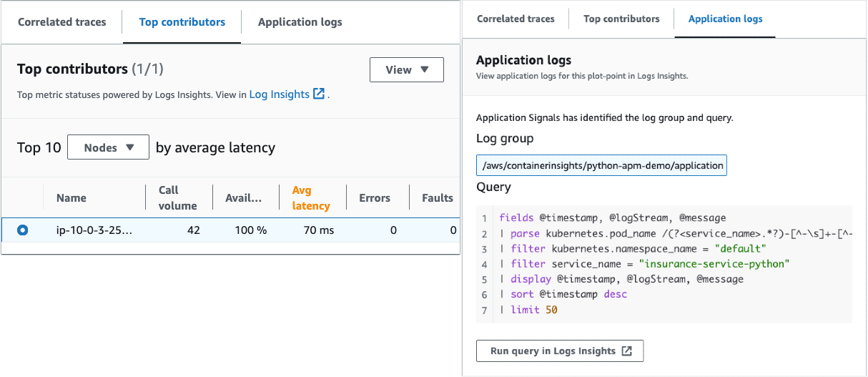Image resolution: width=868 pixels, height=377 pixels.
Task: Switch to left Correlated traces tab
Action: (x=61, y=21)
